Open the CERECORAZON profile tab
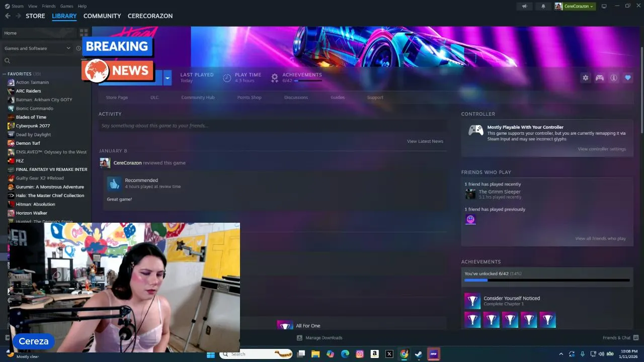The image size is (644, 362). (150, 16)
